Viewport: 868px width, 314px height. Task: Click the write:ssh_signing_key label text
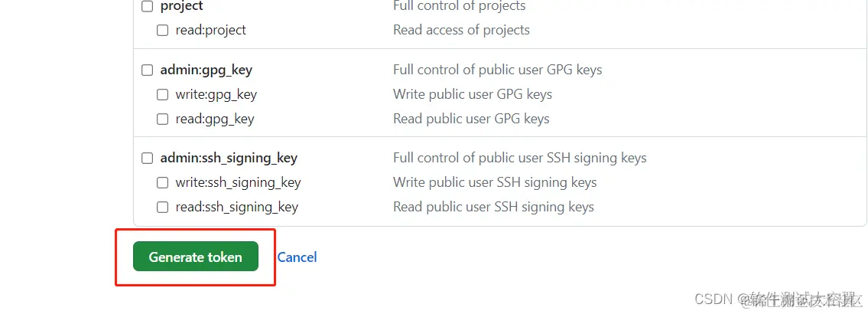click(x=238, y=183)
